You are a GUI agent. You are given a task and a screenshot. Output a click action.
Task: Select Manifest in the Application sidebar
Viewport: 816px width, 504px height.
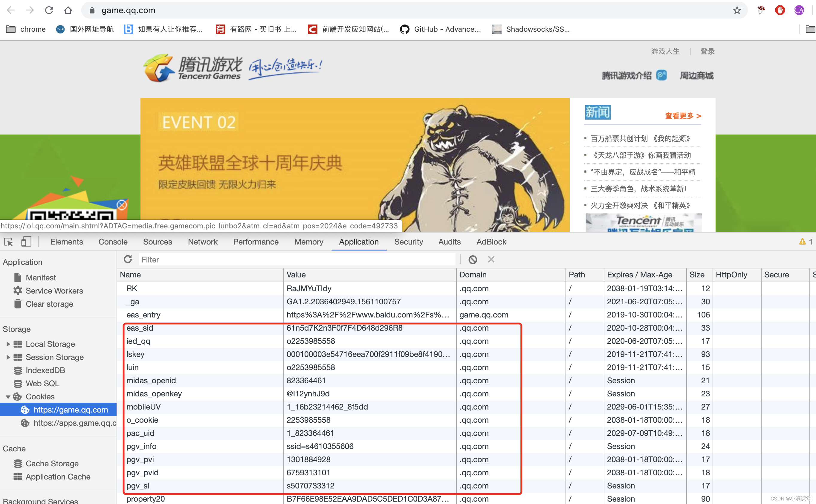(41, 277)
